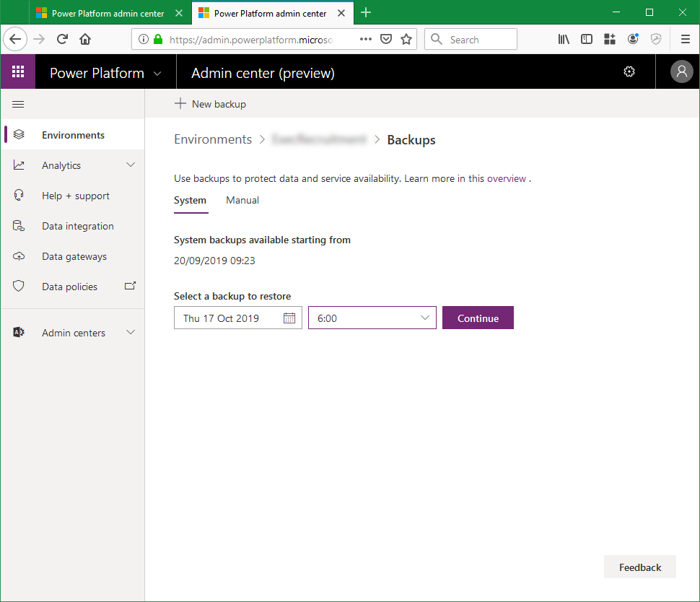700x602 pixels.
Task: Click New backup at the top
Action: (x=210, y=104)
